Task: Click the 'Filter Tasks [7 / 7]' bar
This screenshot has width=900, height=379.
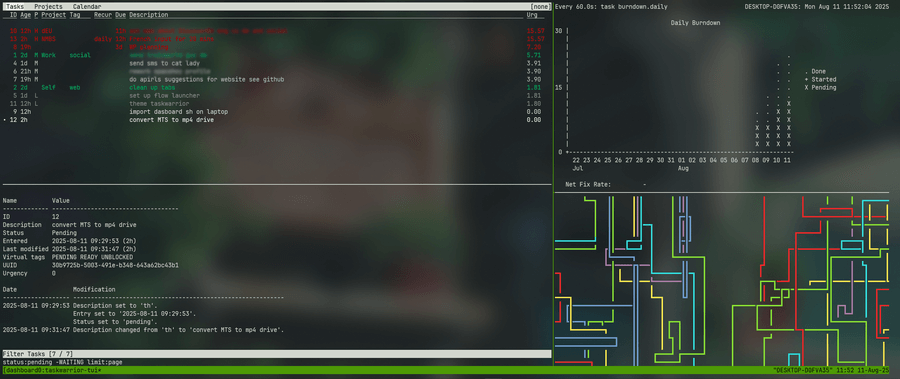Action: pos(277,354)
